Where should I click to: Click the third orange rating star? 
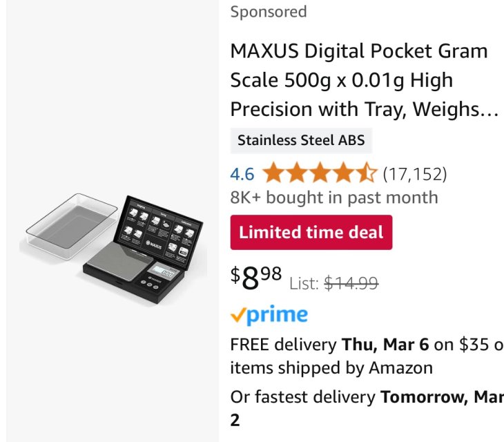click(x=320, y=173)
